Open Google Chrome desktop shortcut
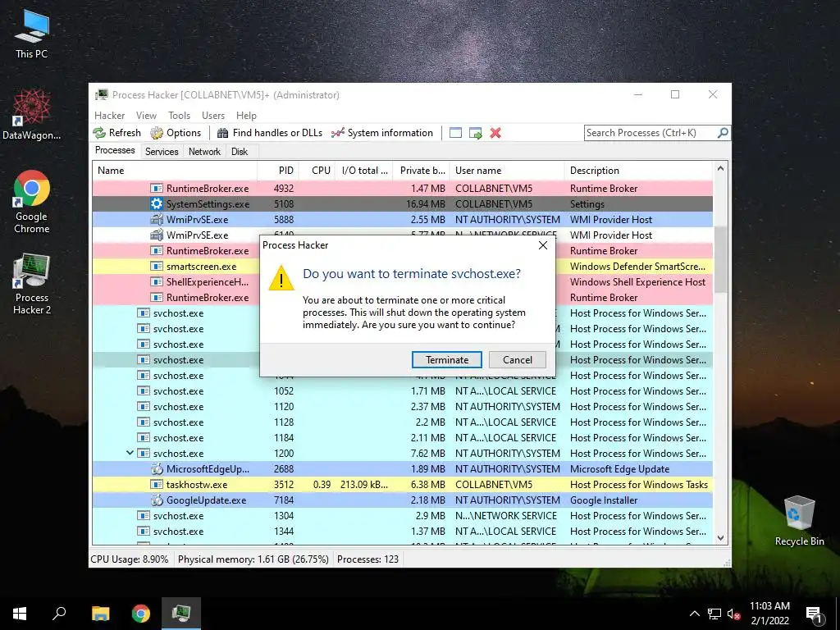 point(31,202)
